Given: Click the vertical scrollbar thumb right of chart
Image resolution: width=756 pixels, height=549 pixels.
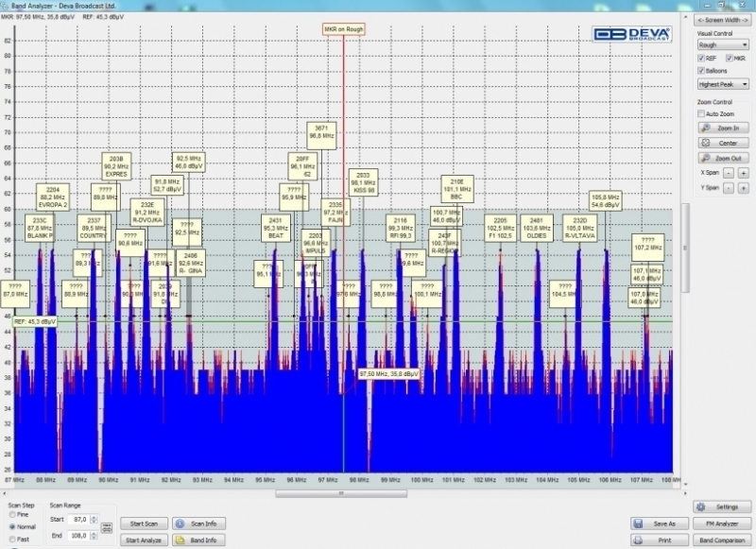Looking at the screenshot, I should [685, 248].
